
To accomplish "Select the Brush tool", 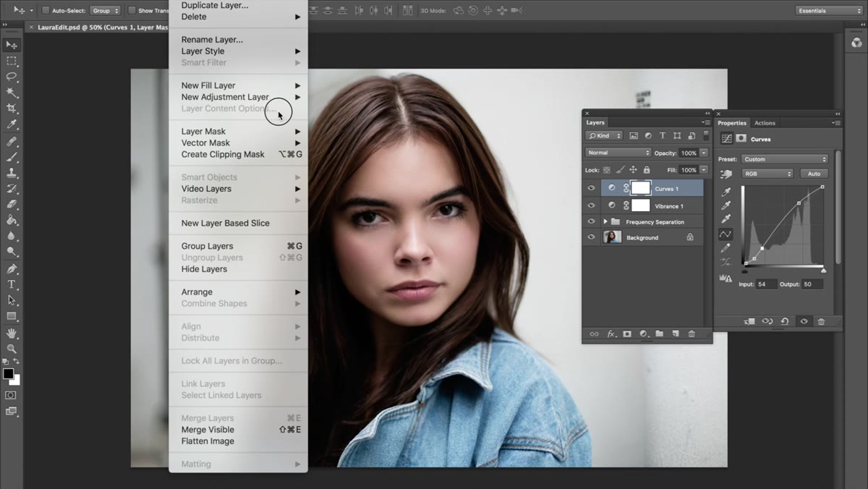I will [12, 157].
